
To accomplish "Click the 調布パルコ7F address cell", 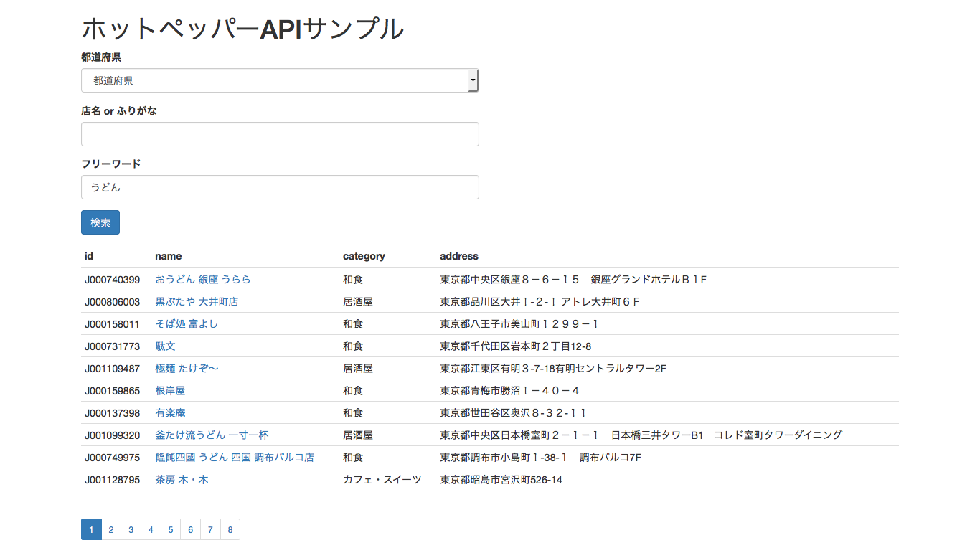I will click(541, 457).
